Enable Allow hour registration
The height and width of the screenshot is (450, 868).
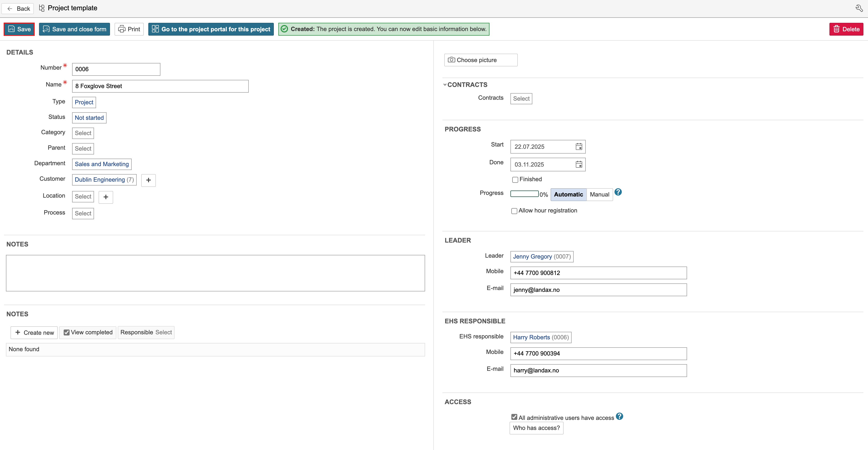(514, 211)
